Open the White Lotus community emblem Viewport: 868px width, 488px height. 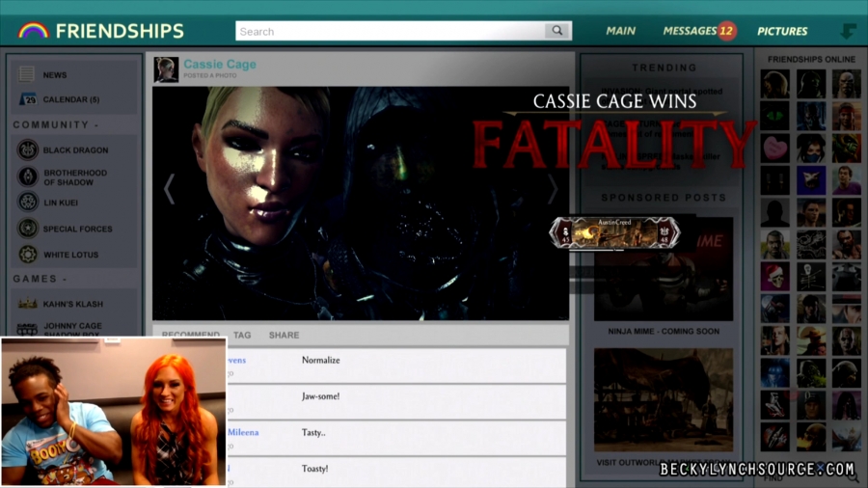pyautogui.click(x=28, y=255)
